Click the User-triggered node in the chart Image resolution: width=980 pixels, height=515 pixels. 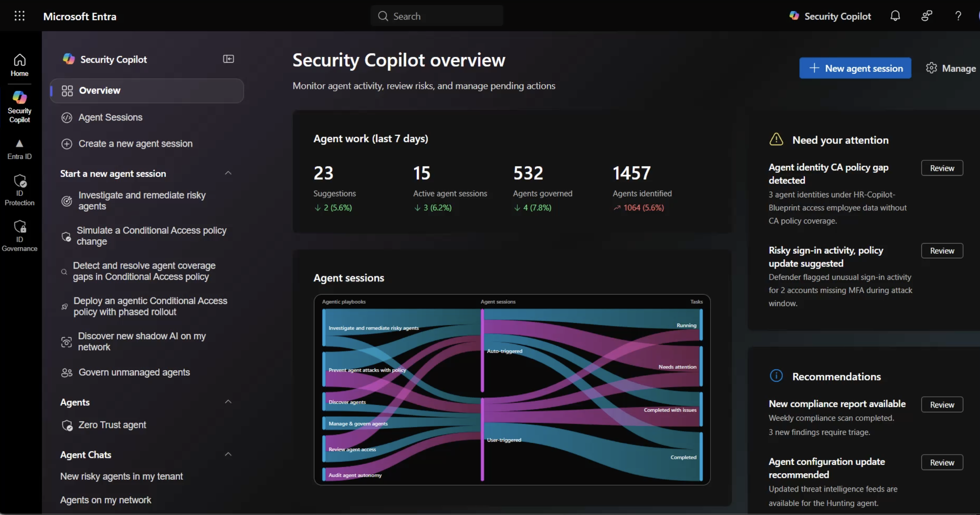(482, 440)
